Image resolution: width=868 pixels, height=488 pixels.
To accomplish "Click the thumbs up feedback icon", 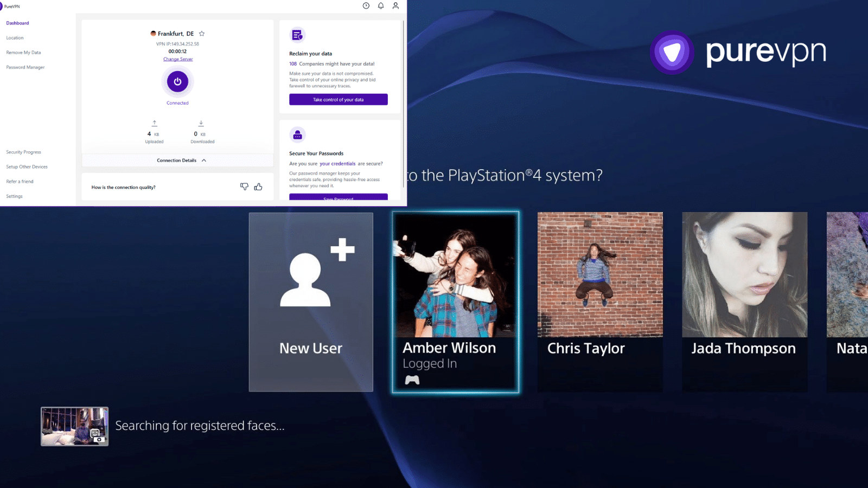I will [258, 187].
